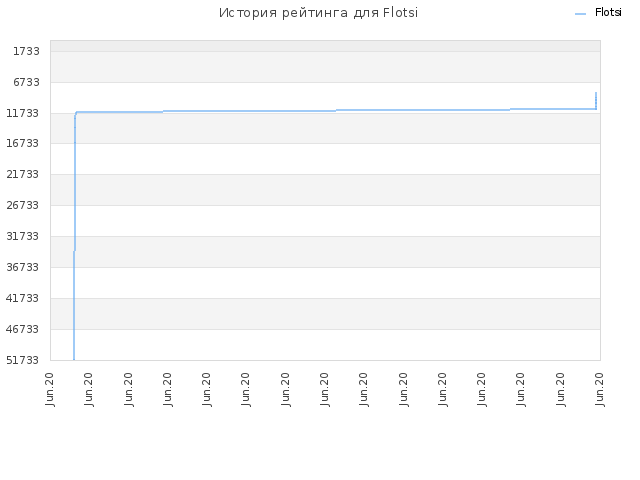Click the 31733 y-axis label
Screen dimensions: 640x480
click(22, 236)
